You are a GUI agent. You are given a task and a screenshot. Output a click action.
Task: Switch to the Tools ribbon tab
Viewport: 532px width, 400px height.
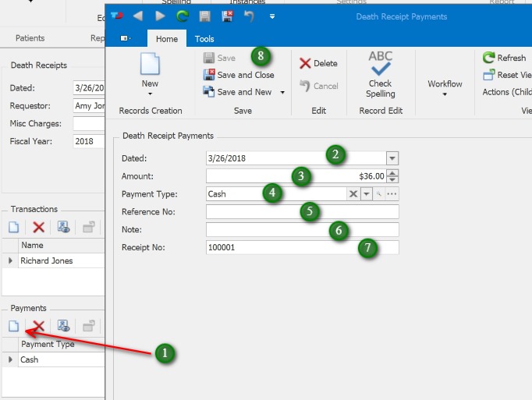click(x=204, y=39)
